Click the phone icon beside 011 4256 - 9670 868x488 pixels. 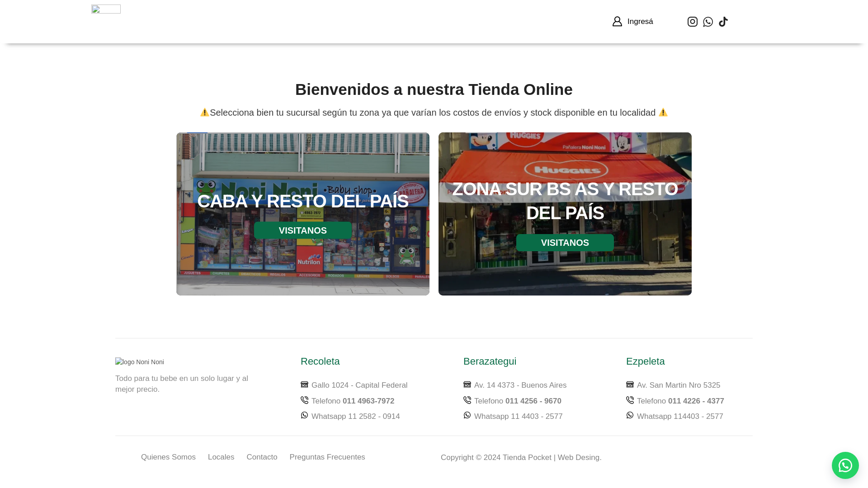click(x=467, y=400)
